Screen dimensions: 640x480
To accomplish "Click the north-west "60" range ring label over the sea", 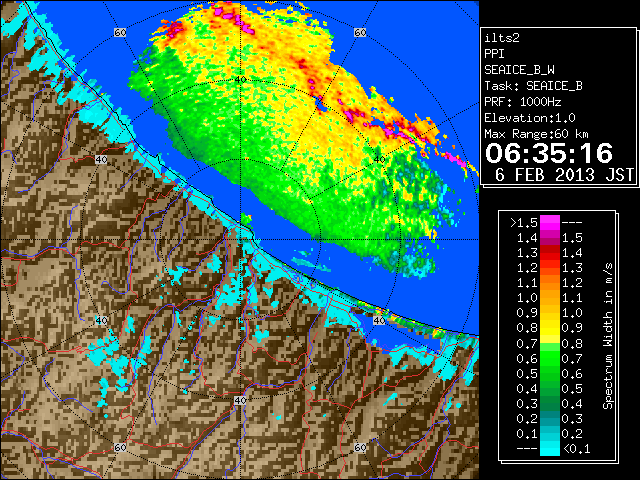I will click(120, 32).
